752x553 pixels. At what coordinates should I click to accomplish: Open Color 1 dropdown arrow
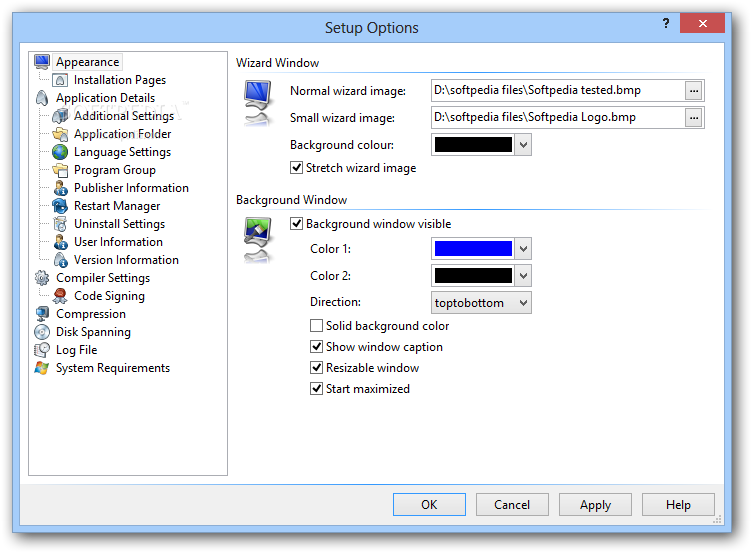point(523,249)
